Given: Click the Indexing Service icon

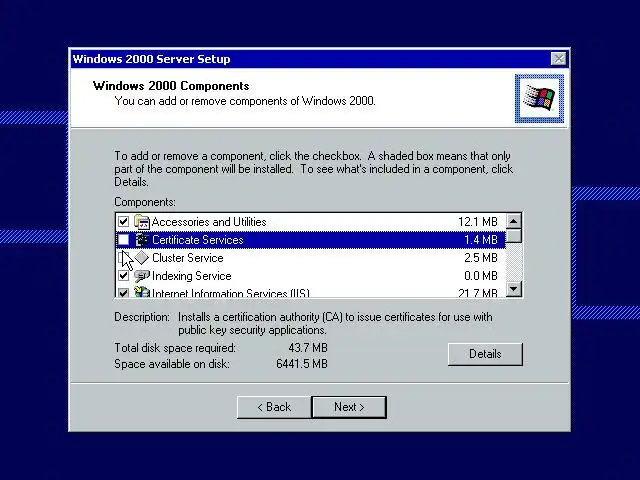Looking at the screenshot, I should (x=142, y=276).
